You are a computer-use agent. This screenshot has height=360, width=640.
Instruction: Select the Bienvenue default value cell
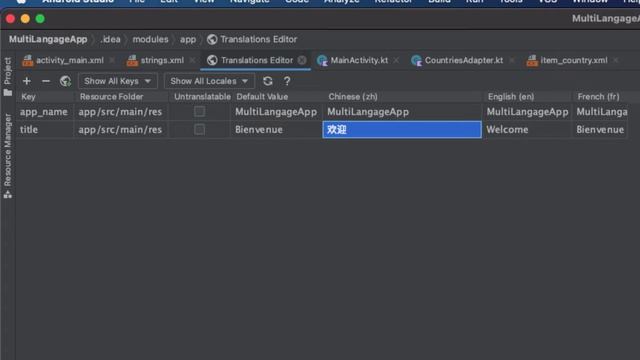pos(277,130)
